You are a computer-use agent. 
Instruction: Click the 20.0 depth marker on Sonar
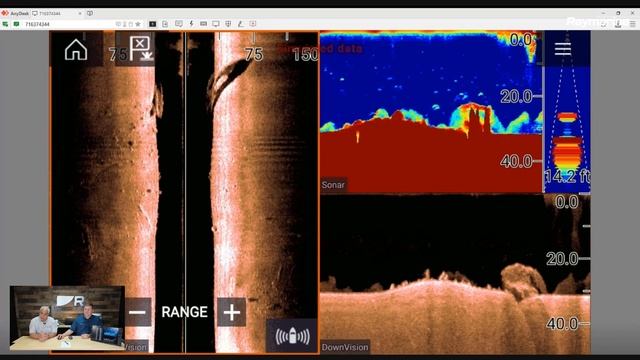(516, 96)
